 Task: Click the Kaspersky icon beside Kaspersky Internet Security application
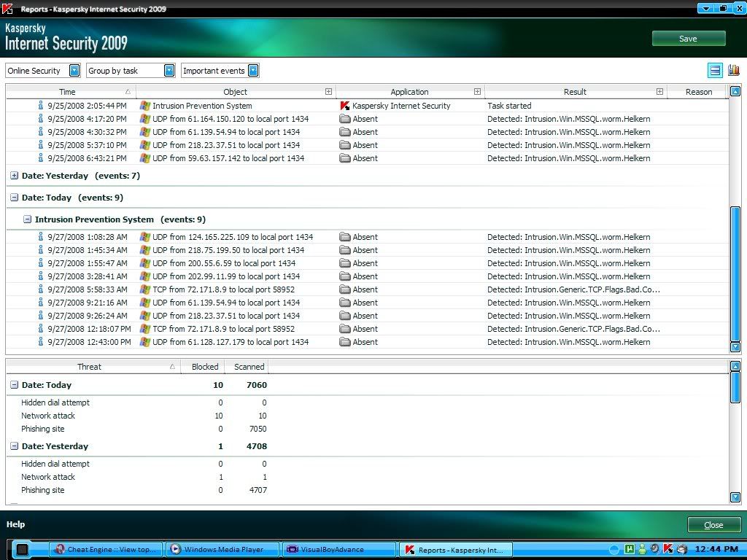(345, 106)
